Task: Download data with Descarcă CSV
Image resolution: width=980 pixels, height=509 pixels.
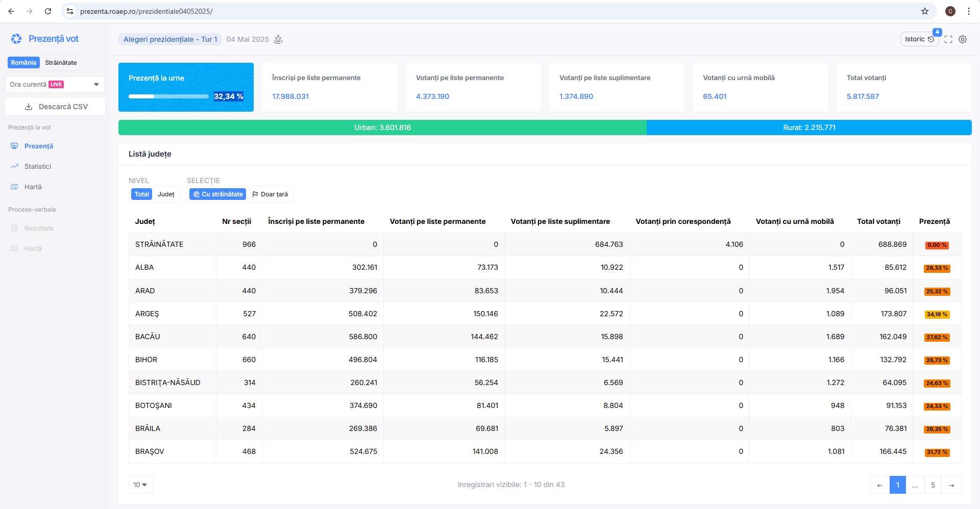Action: (x=55, y=107)
